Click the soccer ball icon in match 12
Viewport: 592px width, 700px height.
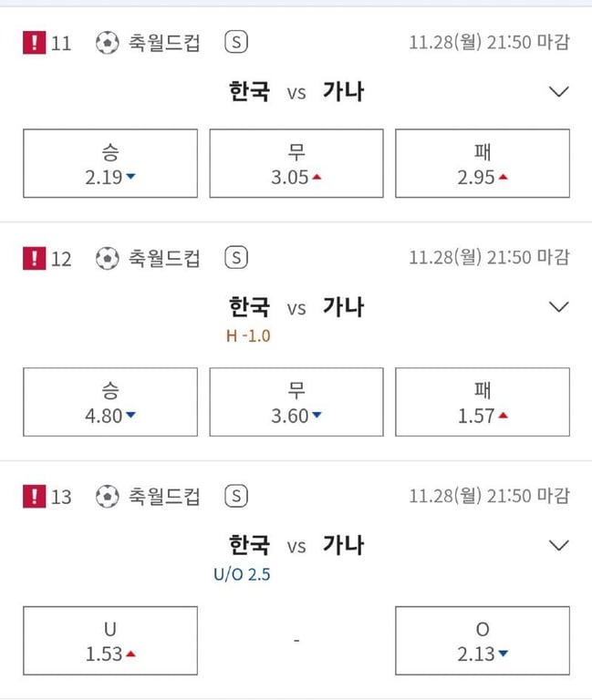tap(108, 259)
